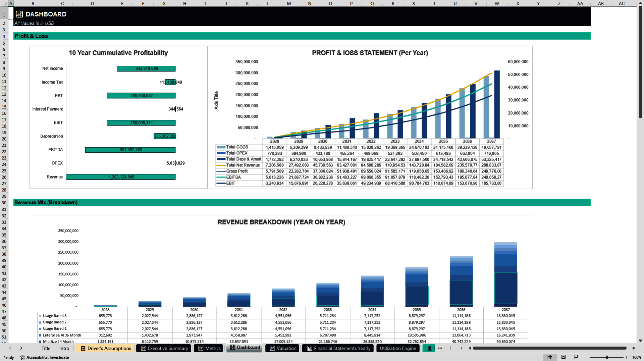The width and height of the screenshot is (644, 361).
Task: Click Net Income bar 642,310,699
Action: coord(146,68)
